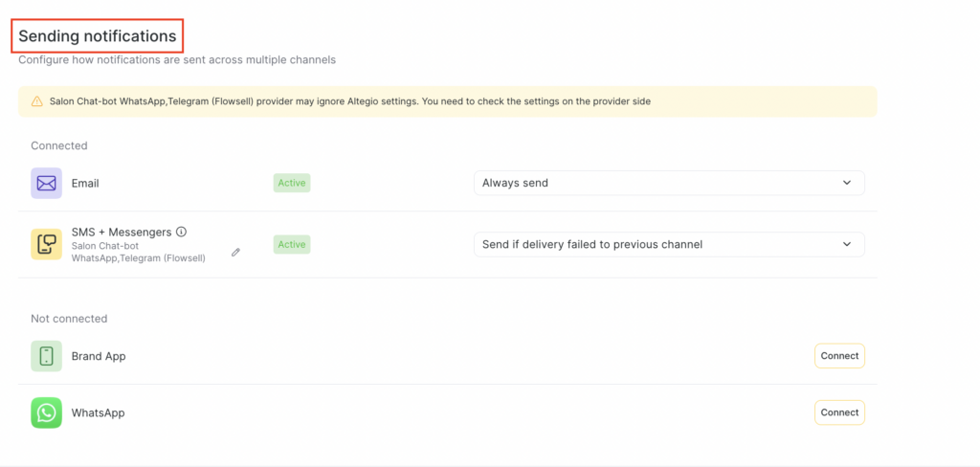The image size is (980, 467).
Task: Click the Active badge for SMS + Messengers
Action: pos(292,245)
